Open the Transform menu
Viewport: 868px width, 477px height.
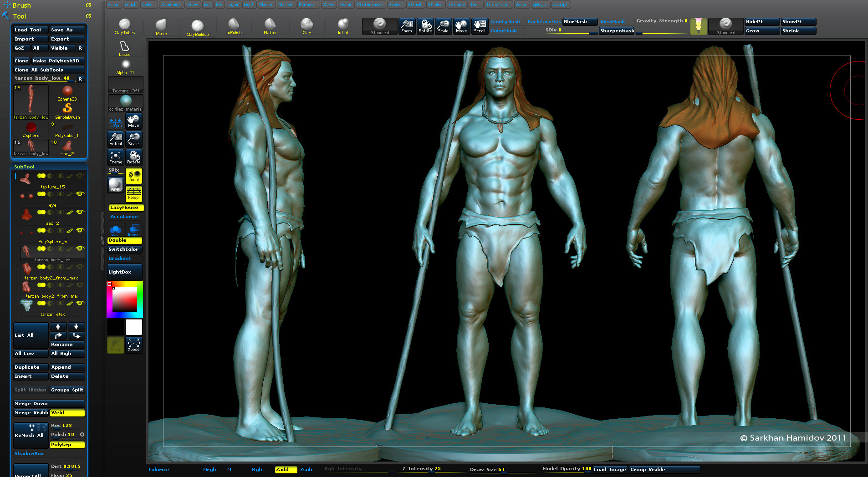click(x=497, y=5)
